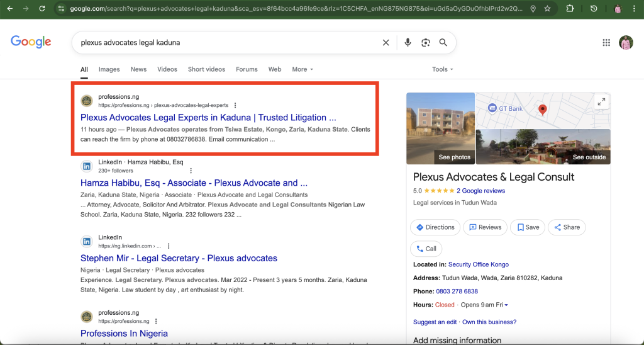
Task: Switch to the Short videos tab
Action: [x=206, y=69]
